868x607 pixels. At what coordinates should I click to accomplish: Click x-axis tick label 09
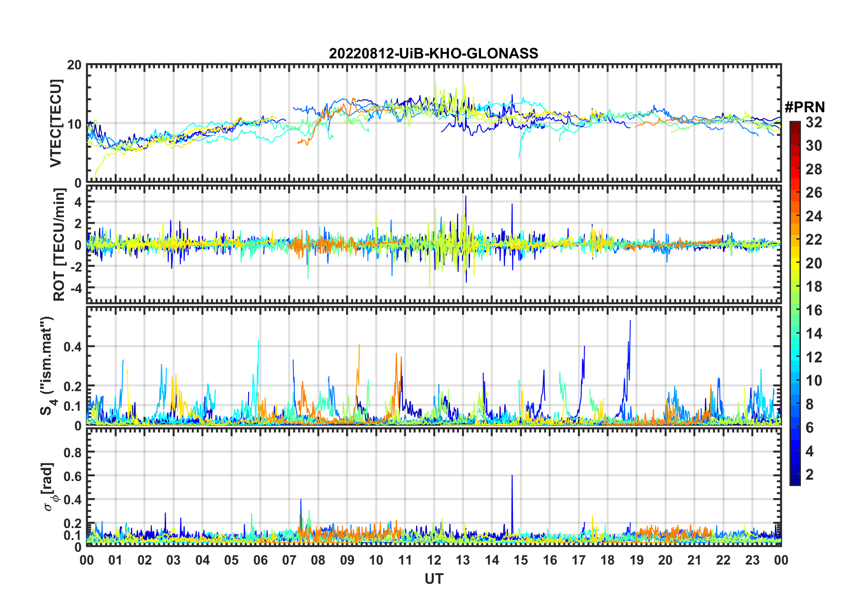[347, 560]
